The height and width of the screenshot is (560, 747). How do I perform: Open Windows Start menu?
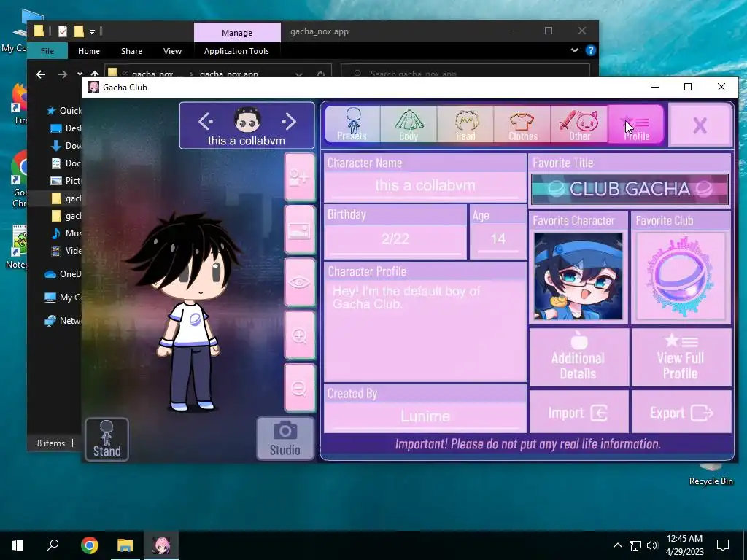tap(18, 545)
